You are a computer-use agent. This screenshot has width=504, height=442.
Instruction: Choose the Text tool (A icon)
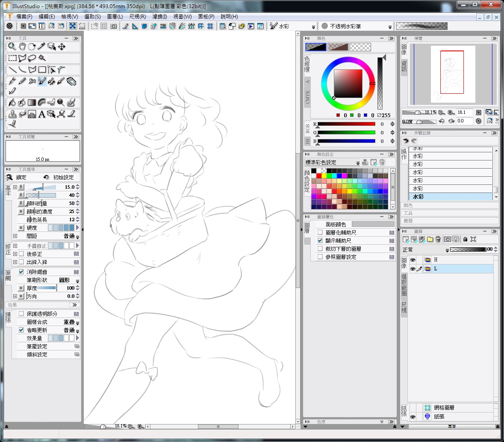(41, 114)
